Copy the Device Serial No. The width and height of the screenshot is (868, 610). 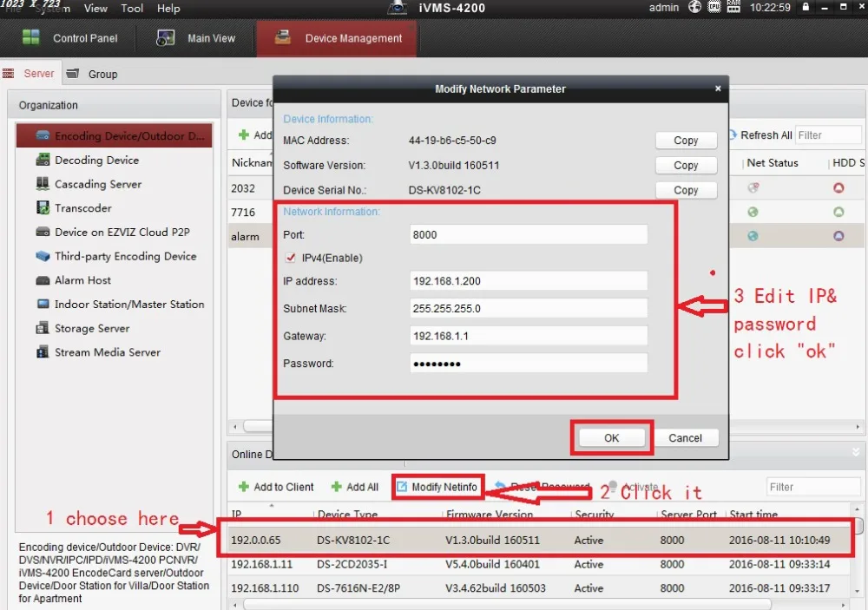pyautogui.click(x=686, y=190)
